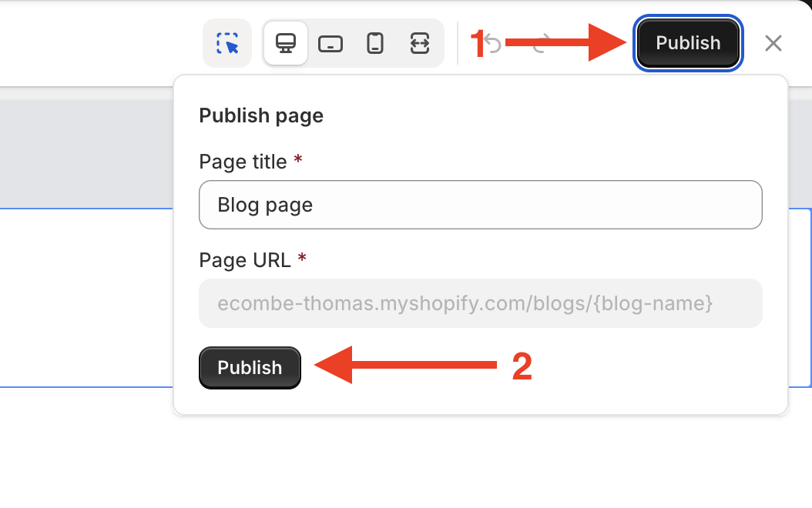This screenshot has height=508, width=812.
Task: Click the "Page title" label text
Action: 243,162
